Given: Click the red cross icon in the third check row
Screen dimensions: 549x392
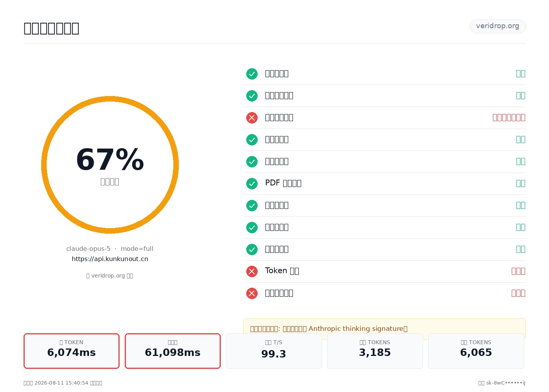Looking at the screenshot, I should 252,118.
